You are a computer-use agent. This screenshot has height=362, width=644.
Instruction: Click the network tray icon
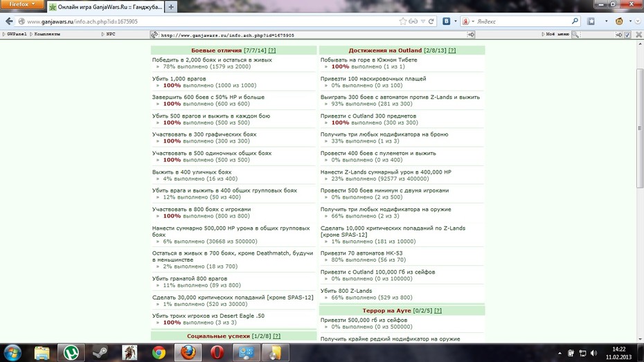point(582,353)
